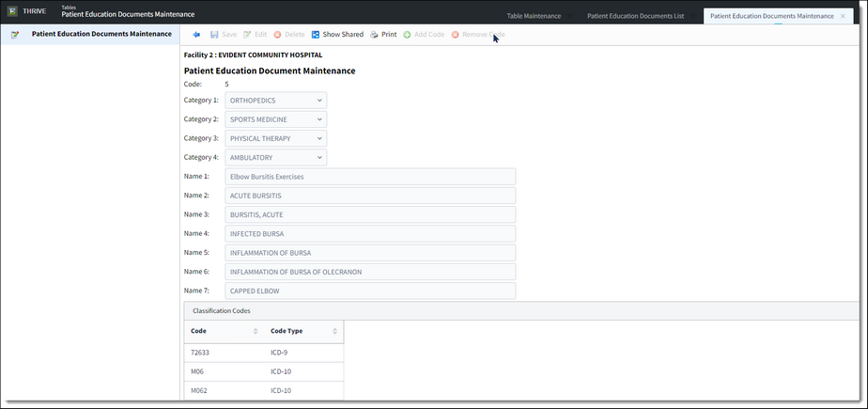Click the Name 4 Infected Bursa field
The width and height of the screenshot is (868, 409).
370,234
